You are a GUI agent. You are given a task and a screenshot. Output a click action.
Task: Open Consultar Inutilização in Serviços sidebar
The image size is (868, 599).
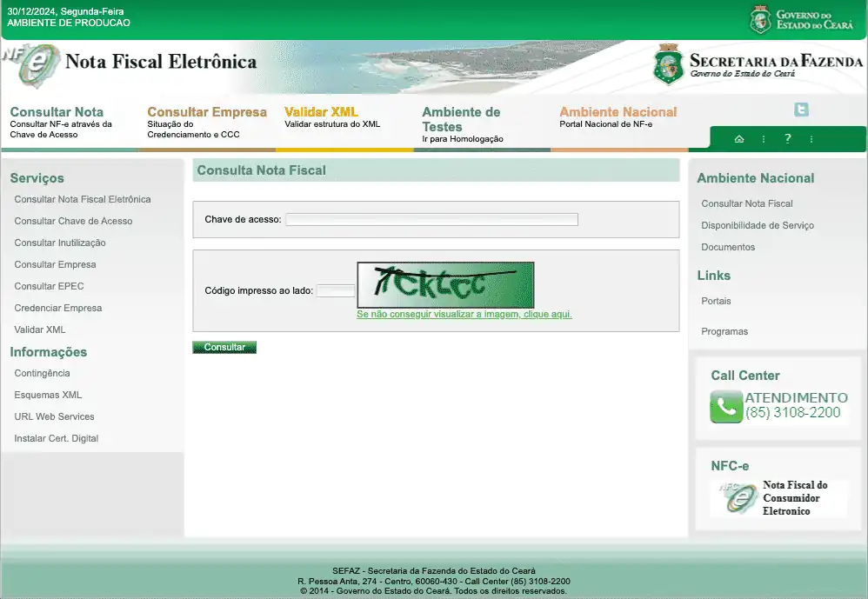point(60,243)
